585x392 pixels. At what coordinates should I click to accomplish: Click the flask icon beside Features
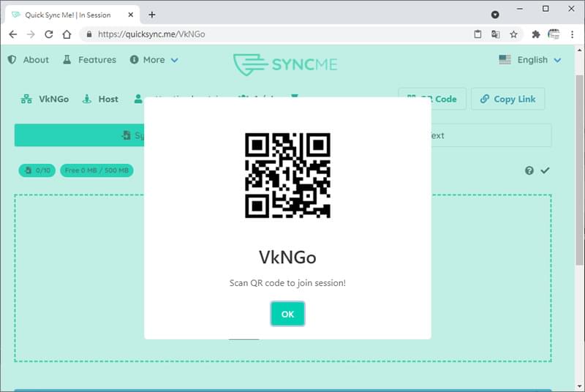click(67, 60)
